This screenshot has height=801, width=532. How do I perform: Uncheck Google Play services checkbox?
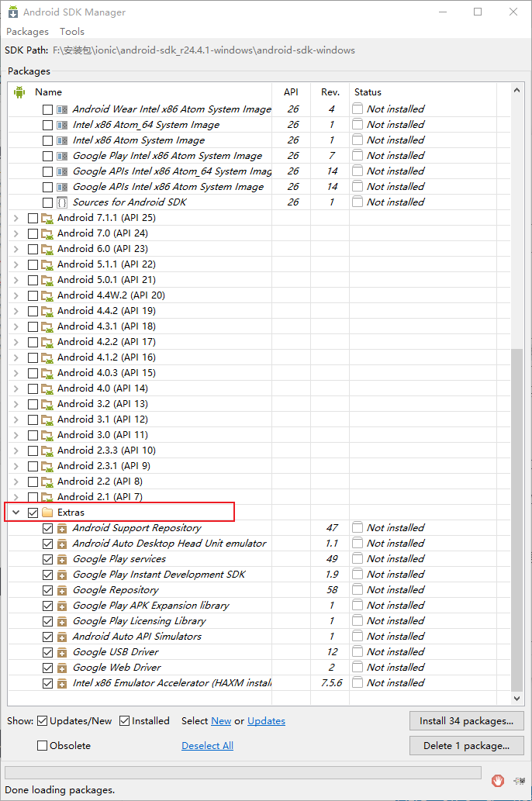tap(47, 559)
